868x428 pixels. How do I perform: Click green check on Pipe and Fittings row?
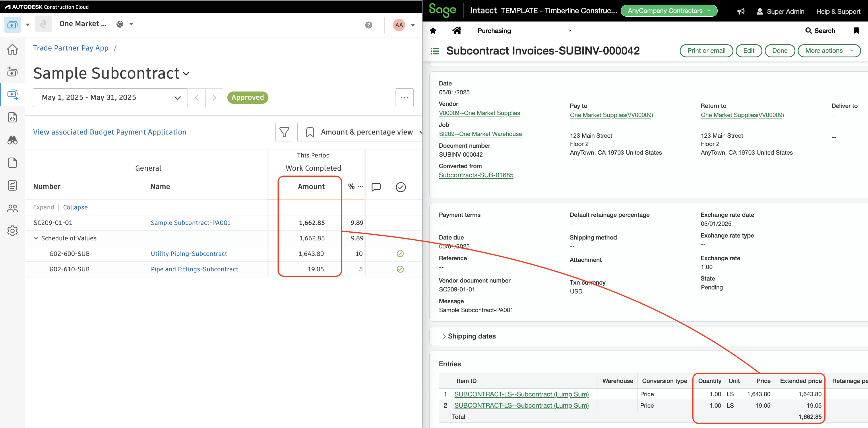pos(400,269)
